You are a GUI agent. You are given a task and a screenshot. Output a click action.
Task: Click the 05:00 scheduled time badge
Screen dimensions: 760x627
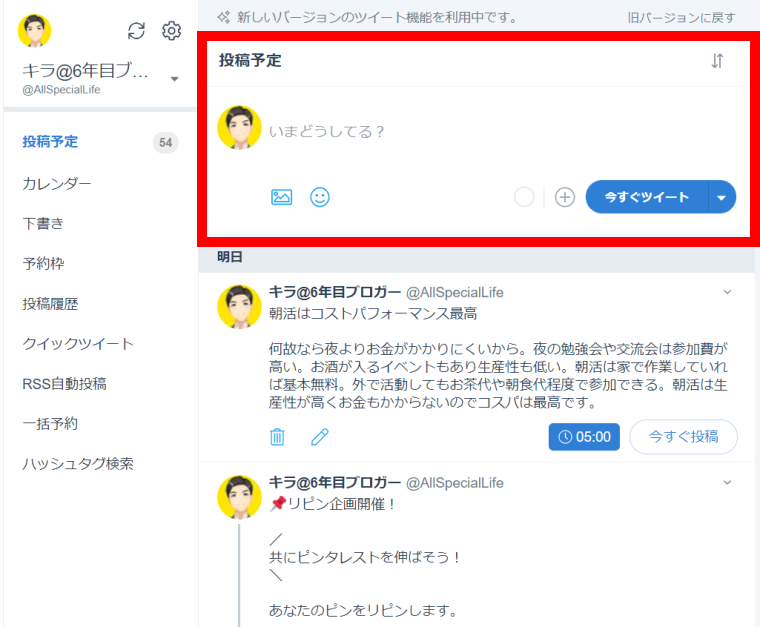click(584, 437)
